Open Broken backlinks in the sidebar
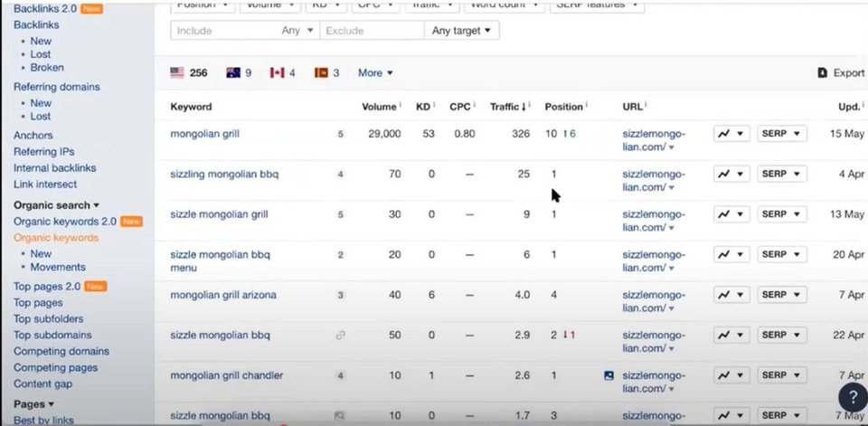 [47, 68]
